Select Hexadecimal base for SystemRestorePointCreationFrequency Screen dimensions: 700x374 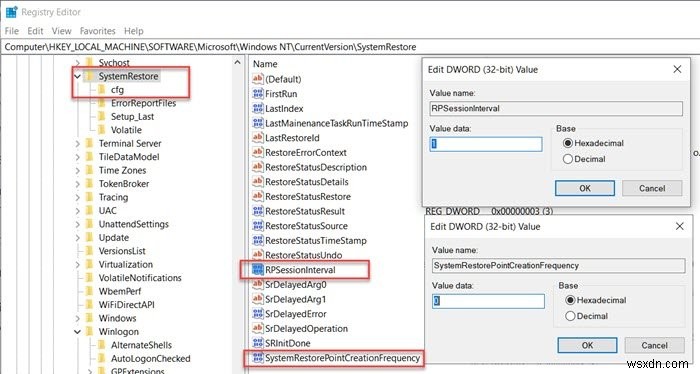tap(570, 300)
